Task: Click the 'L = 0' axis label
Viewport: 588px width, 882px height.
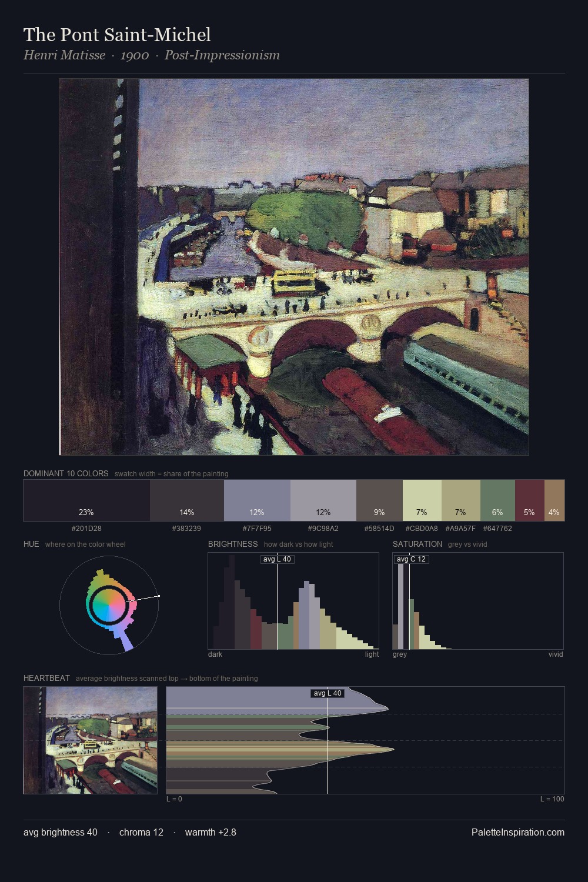Action: [x=174, y=799]
